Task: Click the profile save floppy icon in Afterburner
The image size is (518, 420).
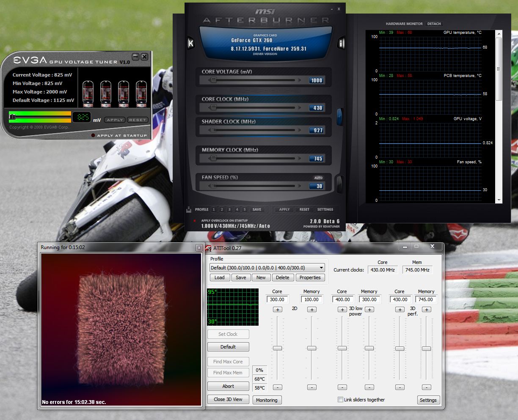Action: point(189,209)
